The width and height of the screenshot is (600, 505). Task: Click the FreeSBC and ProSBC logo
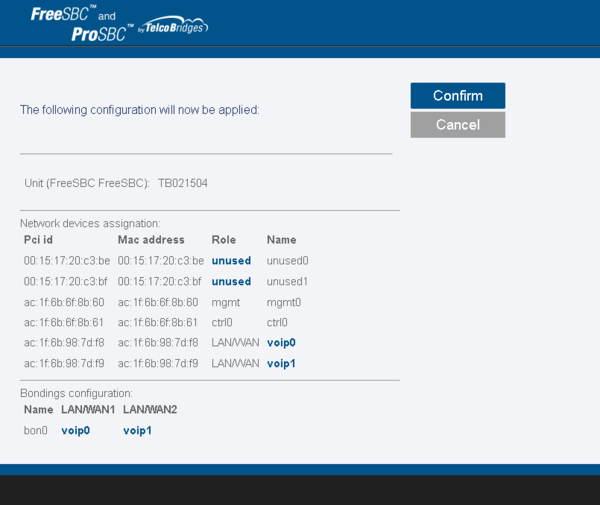[x=83, y=24]
